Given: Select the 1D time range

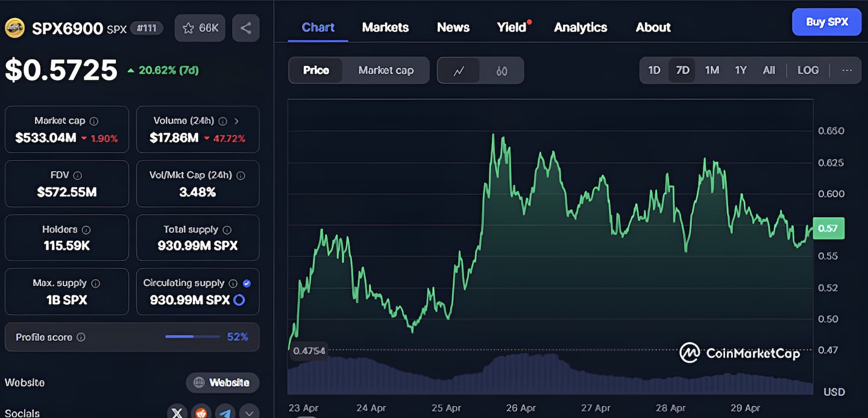Looking at the screenshot, I should coord(654,70).
